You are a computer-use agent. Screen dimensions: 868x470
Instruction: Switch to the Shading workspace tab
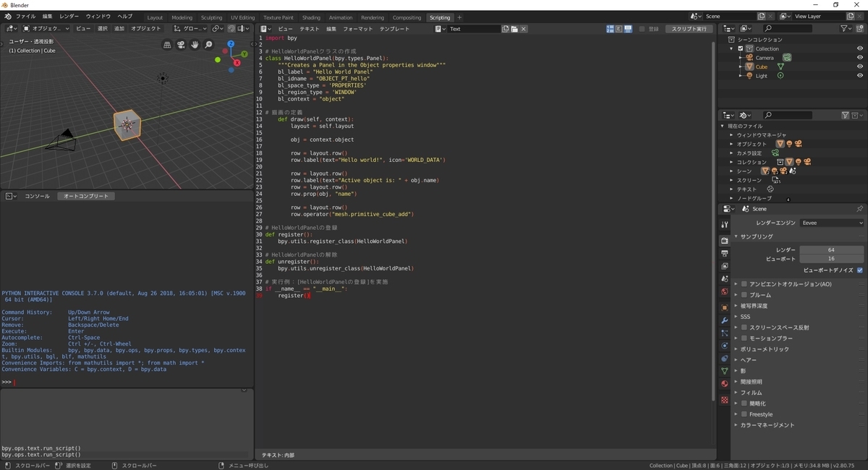click(311, 17)
